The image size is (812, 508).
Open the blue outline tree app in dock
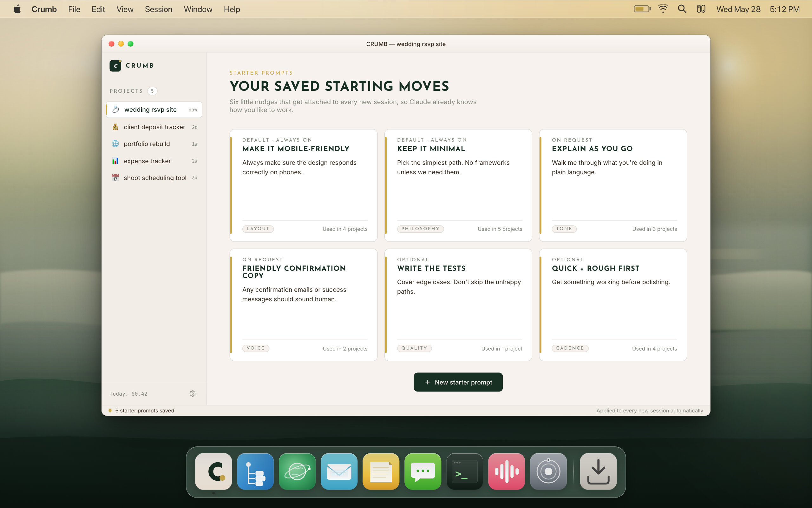click(255, 471)
